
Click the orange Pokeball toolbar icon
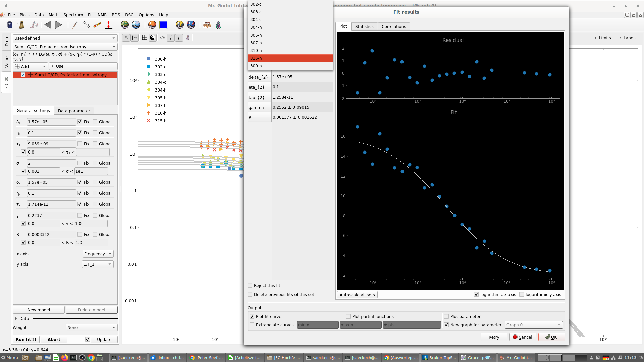click(152, 25)
